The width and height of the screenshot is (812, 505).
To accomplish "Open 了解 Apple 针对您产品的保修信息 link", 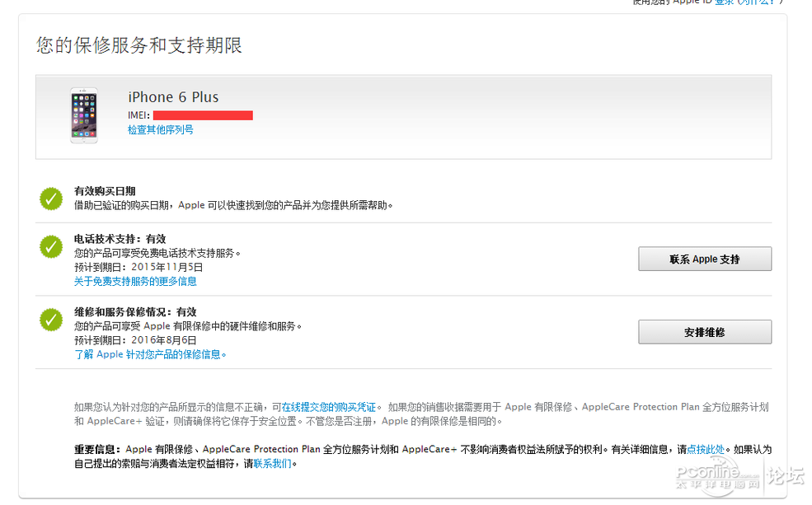I will point(150,354).
